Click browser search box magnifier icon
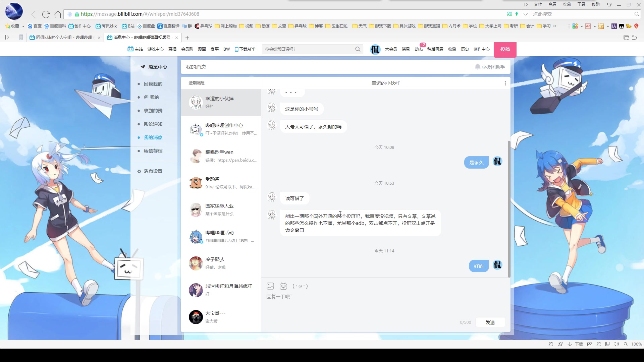Image resolution: width=644 pixels, height=362 pixels. coord(636,14)
